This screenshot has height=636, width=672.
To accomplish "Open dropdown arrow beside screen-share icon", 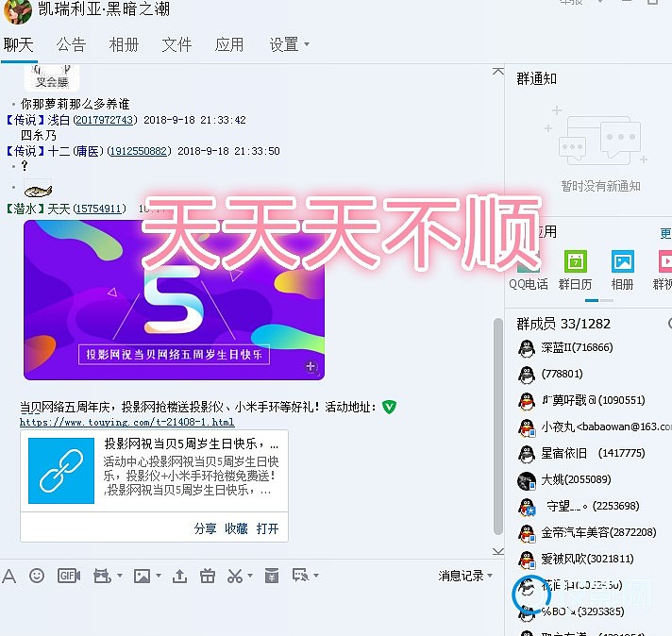I will [x=120, y=576].
